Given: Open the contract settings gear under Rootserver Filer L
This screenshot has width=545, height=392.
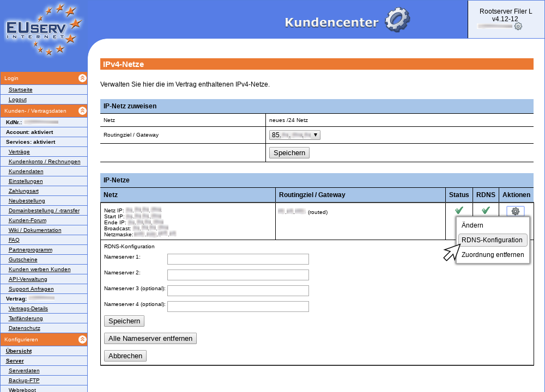Looking at the screenshot, I should (518, 26).
